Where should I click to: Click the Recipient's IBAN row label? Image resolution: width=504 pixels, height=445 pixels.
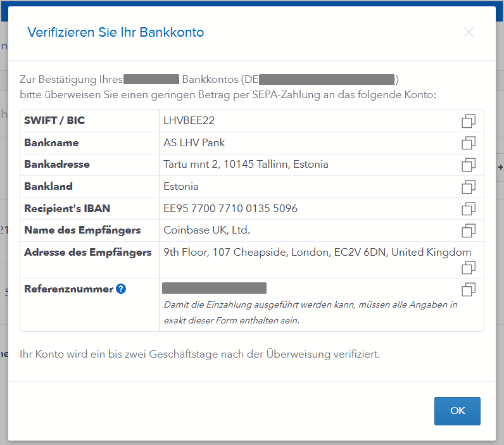pyautogui.click(x=67, y=208)
